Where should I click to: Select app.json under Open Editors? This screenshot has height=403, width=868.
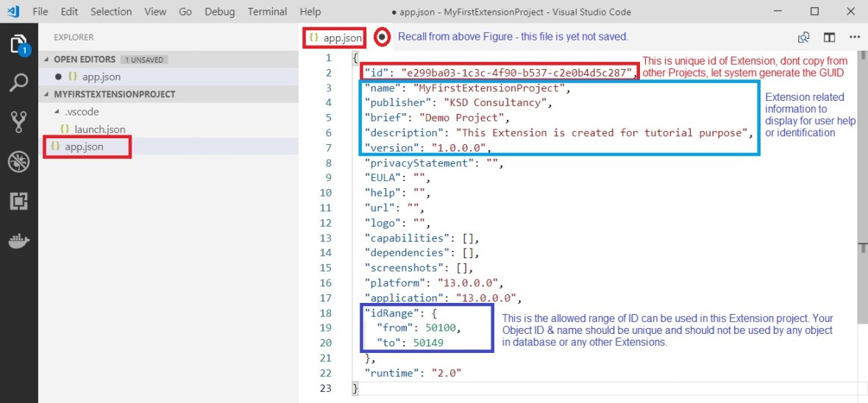click(101, 76)
